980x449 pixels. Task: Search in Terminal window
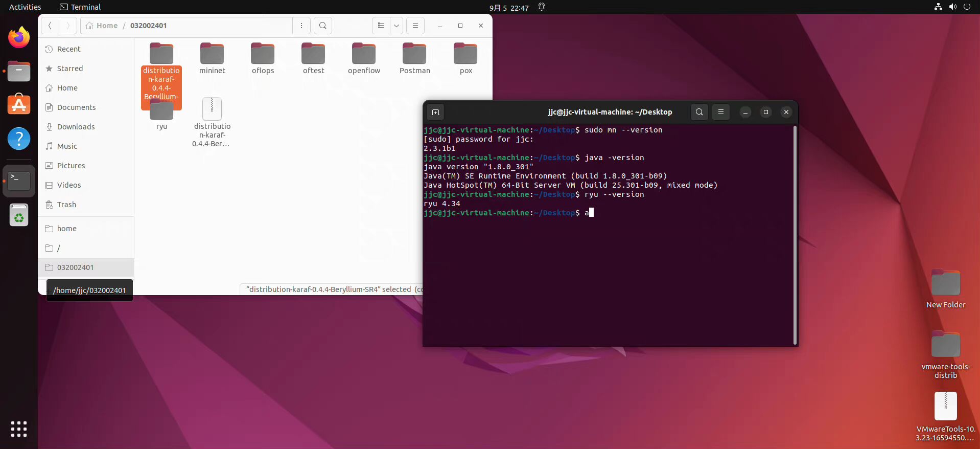pyautogui.click(x=699, y=112)
